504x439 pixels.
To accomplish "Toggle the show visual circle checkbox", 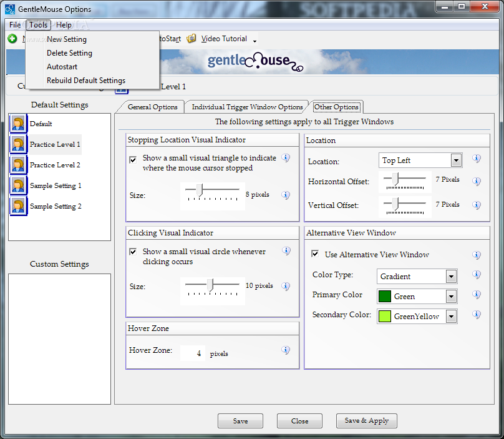I will coord(133,252).
